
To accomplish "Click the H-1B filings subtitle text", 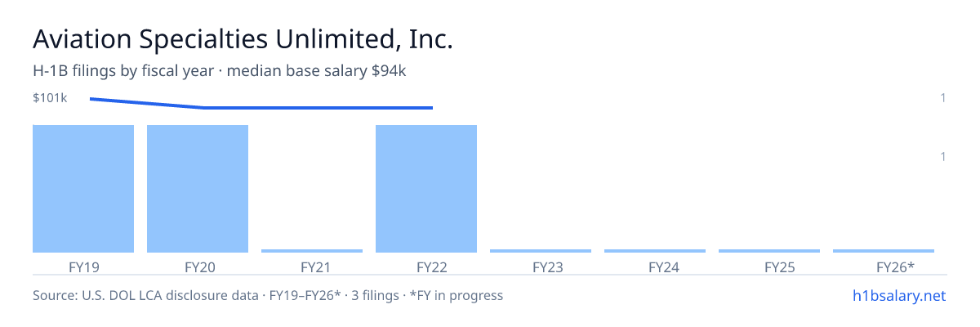I will [220, 71].
